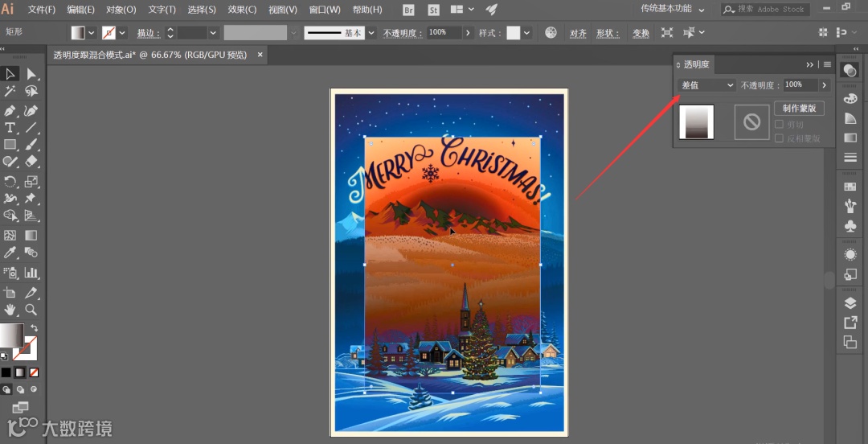Select the Gradient tool in toolbox
The height and width of the screenshot is (444, 868).
point(31,235)
